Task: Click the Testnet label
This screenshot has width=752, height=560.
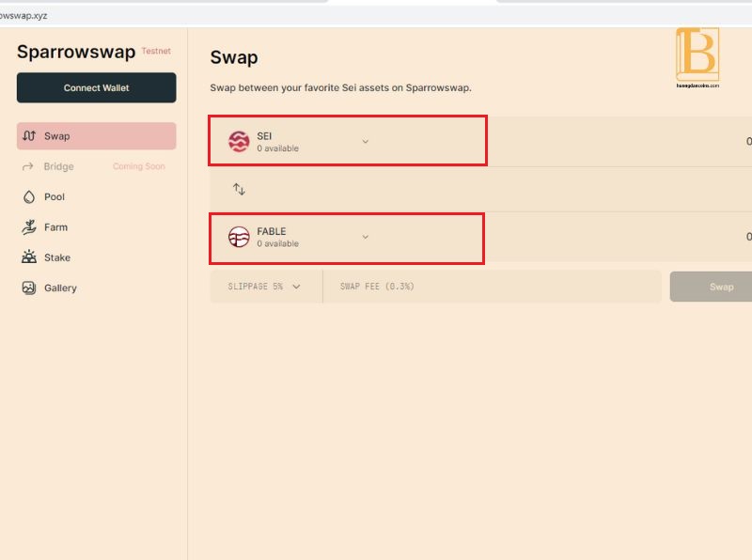Action: 156,51
